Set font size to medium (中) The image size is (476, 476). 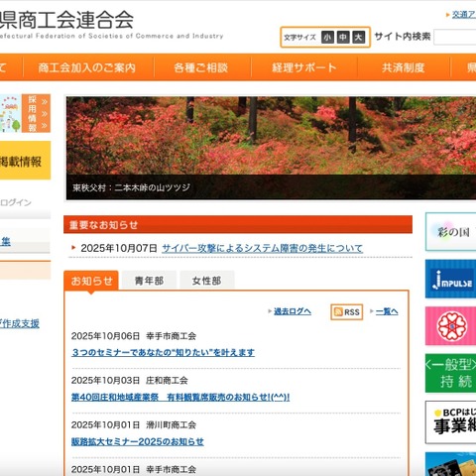(343, 37)
